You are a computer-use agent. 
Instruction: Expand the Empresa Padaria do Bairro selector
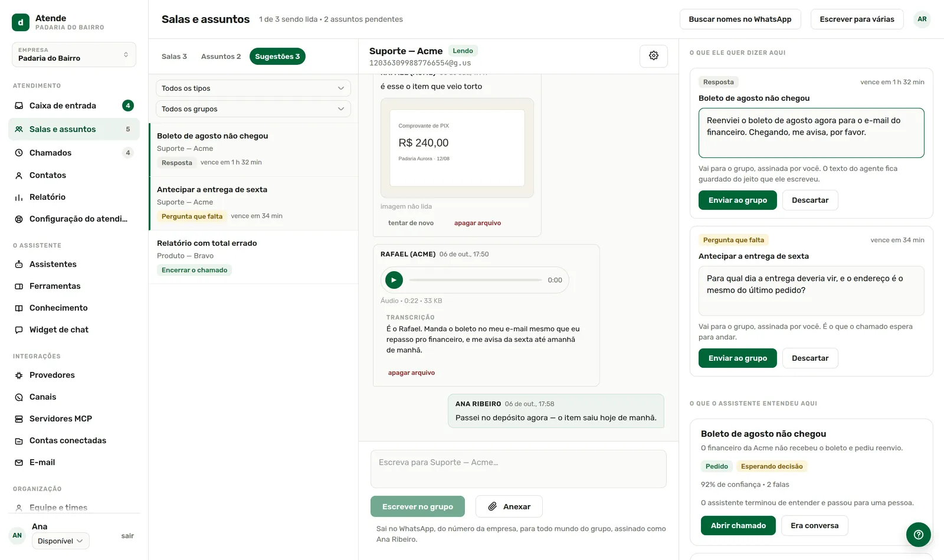[x=74, y=54]
